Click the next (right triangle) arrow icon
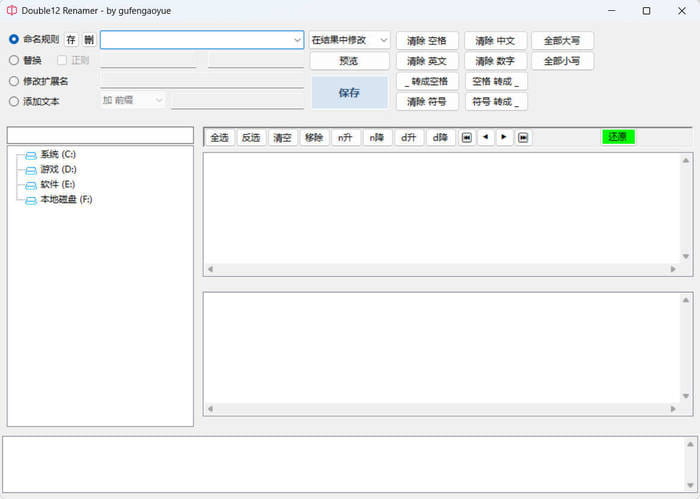This screenshot has width=700, height=499. pos(504,137)
